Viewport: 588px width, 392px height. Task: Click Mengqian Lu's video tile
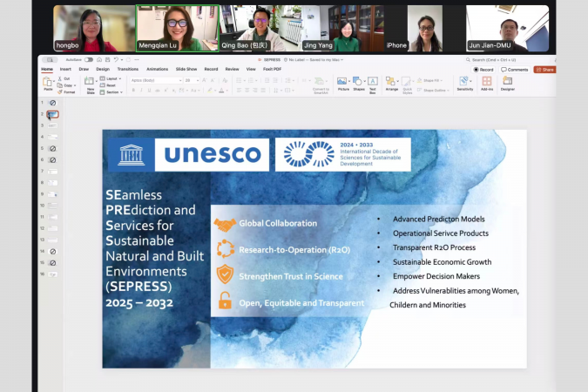click(177, 28)
